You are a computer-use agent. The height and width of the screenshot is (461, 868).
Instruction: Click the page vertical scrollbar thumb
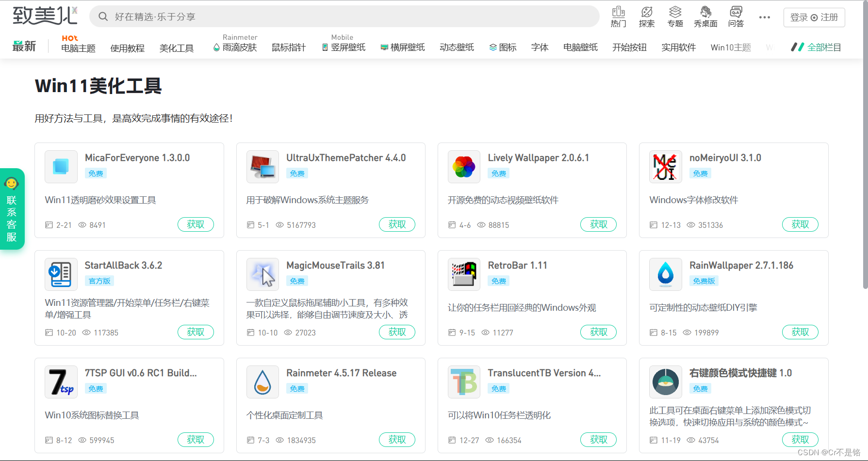click(x=865, y=145)
